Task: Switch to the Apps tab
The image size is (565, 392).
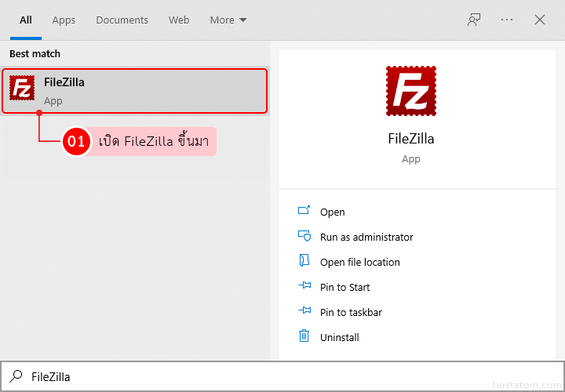Action: pos(64,20)
